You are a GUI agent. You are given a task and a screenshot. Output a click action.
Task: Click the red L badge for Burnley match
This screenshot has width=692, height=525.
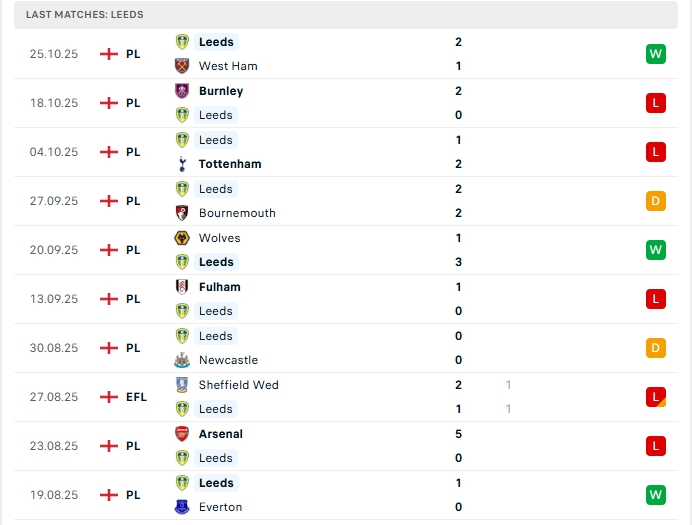(655, 103)
